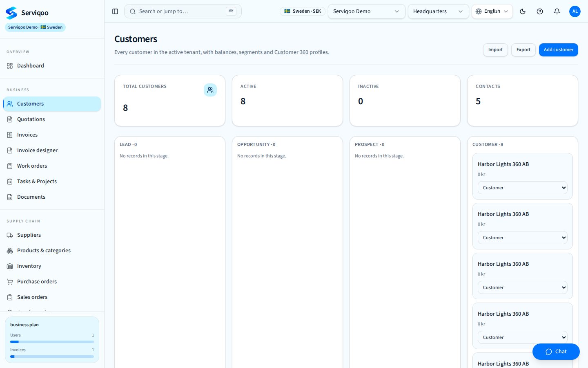Open notifications with the bell icon
Image resolution: width=588 pixels, height=368 pixels.
point(557,11)
